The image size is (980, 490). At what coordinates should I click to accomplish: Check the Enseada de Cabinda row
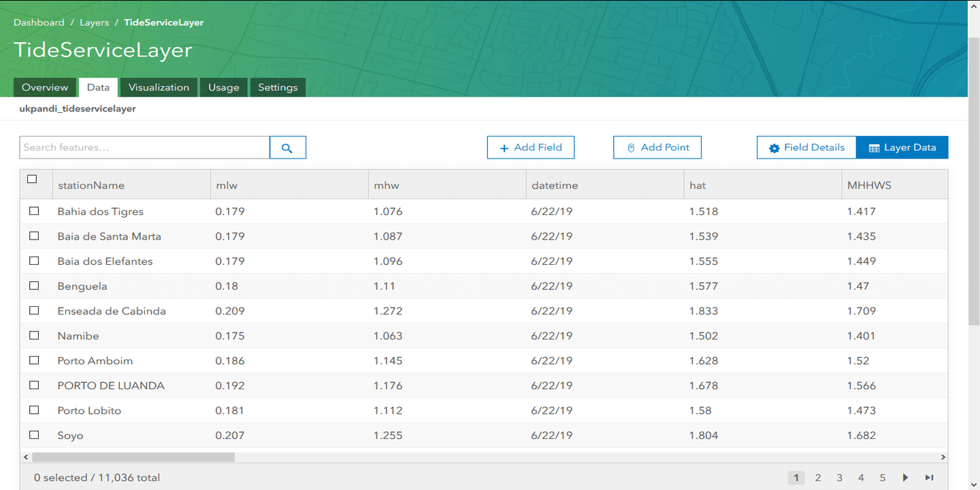click(34, 311)
